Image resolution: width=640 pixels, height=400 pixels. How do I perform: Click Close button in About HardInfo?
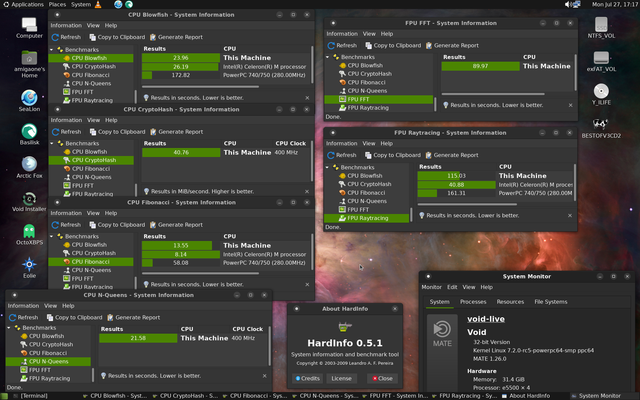pos(382,379)
